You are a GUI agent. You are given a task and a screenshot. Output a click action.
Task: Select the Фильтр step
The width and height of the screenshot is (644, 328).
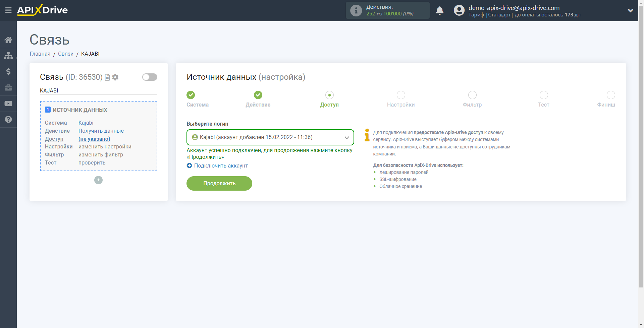[x=472, y=95]
